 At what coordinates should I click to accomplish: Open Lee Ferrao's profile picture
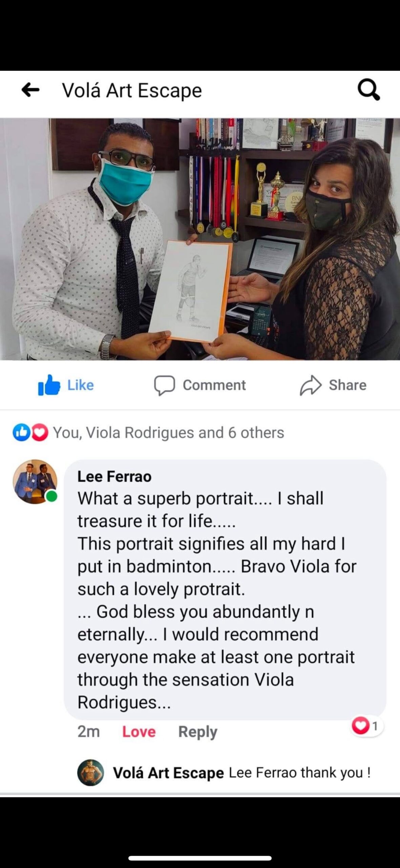point(35,481)
